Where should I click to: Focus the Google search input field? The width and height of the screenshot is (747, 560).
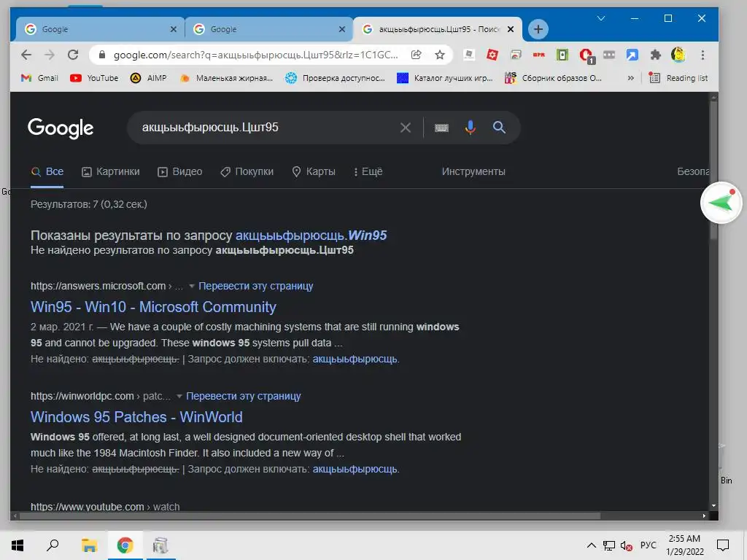click(267, 128)
